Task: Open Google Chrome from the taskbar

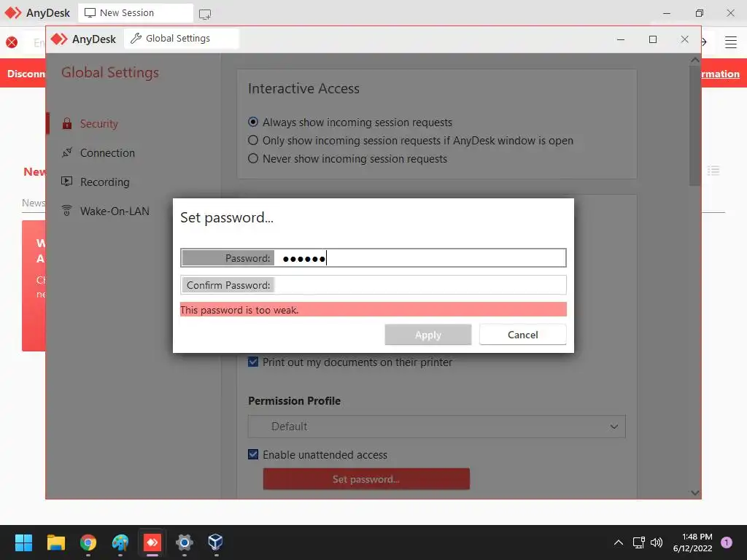Action: coord(88,542)
